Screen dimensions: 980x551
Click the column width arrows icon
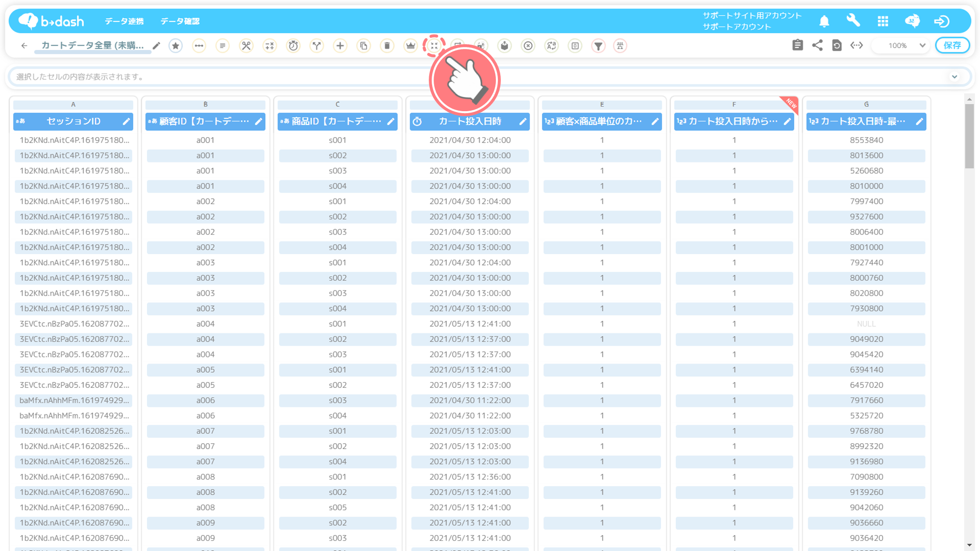[x=857, y=45]
